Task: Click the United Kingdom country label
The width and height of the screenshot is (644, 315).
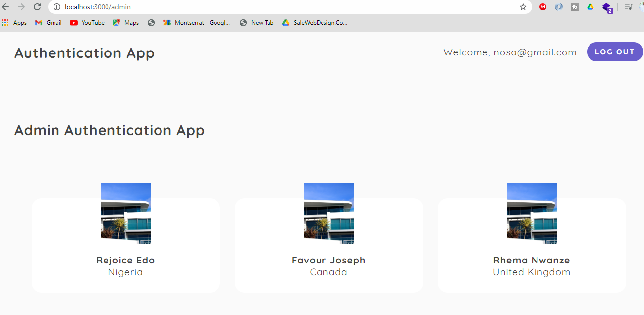Action: [x=532, y=272]
